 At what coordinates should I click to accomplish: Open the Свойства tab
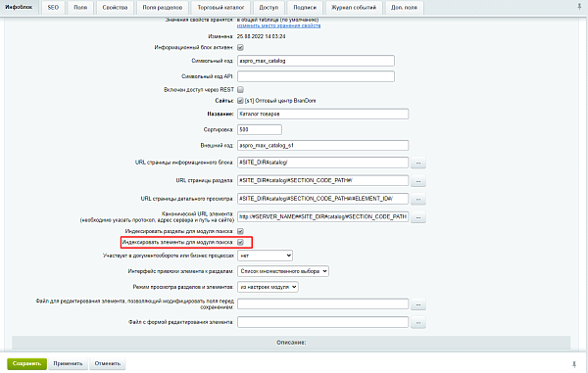(115, 8)
